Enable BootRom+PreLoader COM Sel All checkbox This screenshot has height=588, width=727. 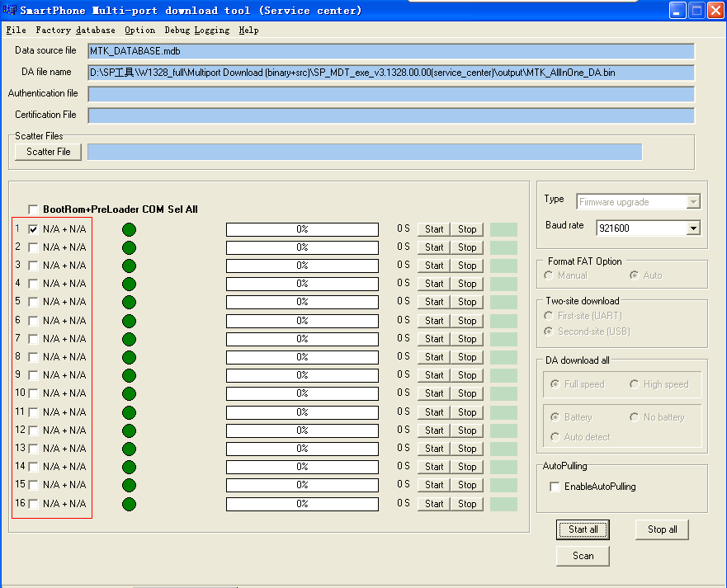click(33, 209)
